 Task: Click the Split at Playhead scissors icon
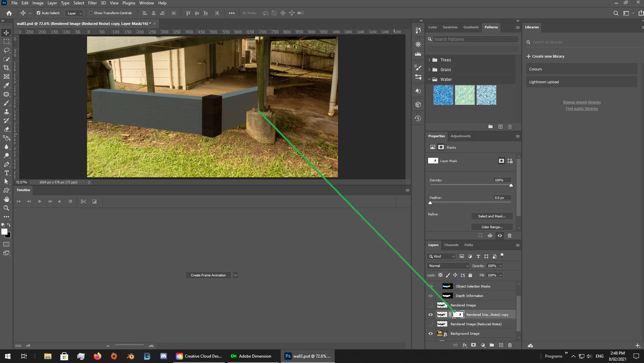pyautogui.click(x=83, y=202)
